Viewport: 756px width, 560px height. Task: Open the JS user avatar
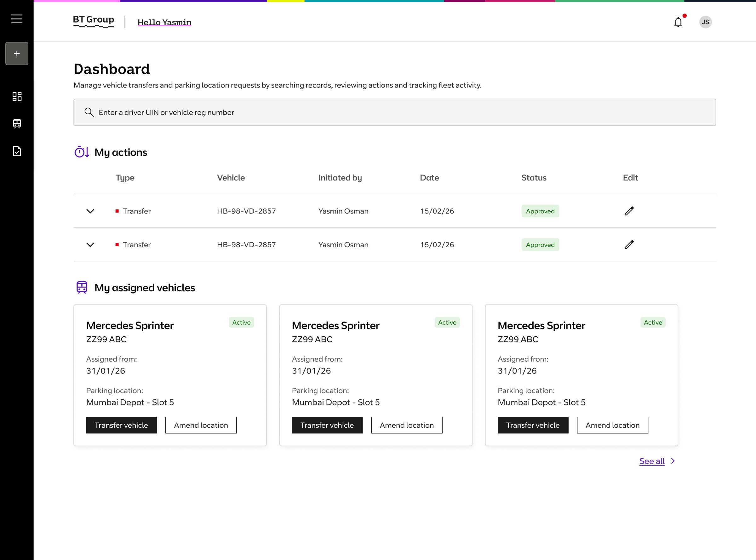pos(706,22)
